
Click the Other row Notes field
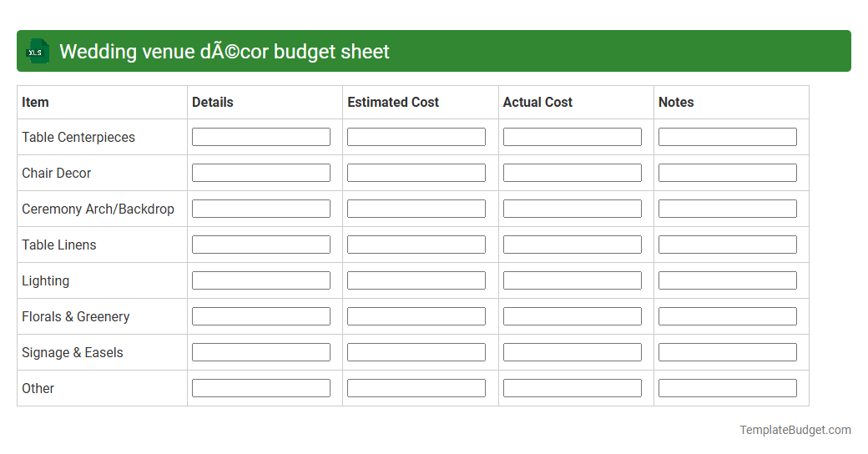pos(728,388)
